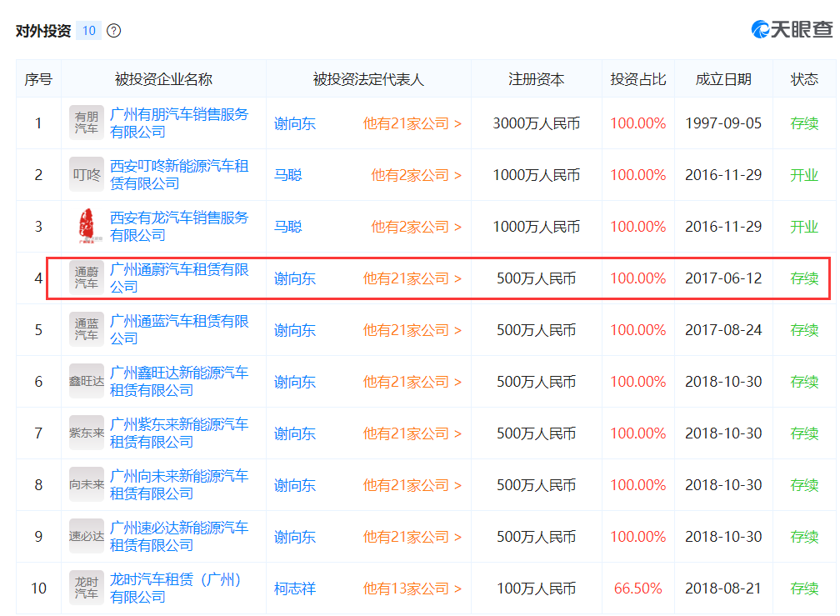The width and height of the screenshot is (840, 616).
Task: Click the 状态 column header
Action: tap(804, 79)
